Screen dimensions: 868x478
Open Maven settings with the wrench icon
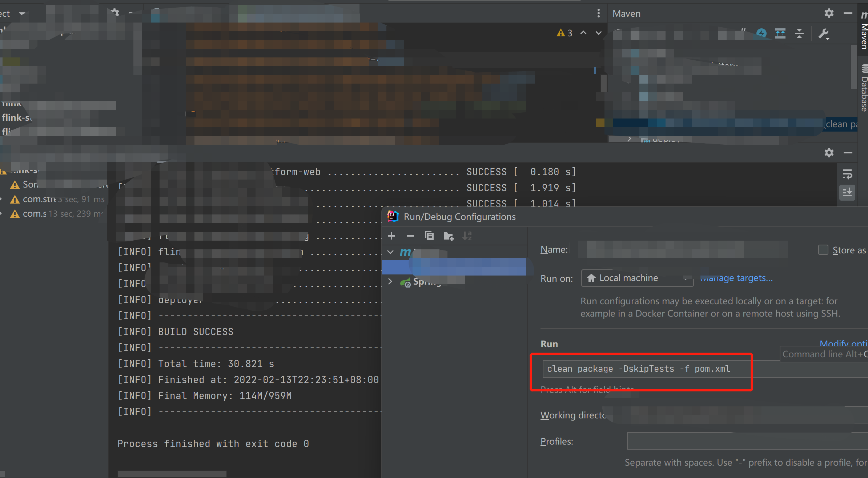824,33
